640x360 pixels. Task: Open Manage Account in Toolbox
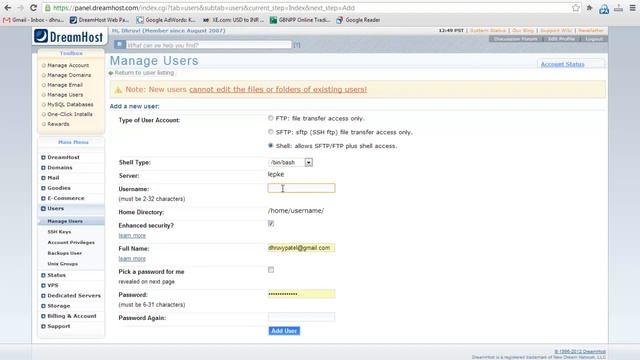tap(68, 65)
